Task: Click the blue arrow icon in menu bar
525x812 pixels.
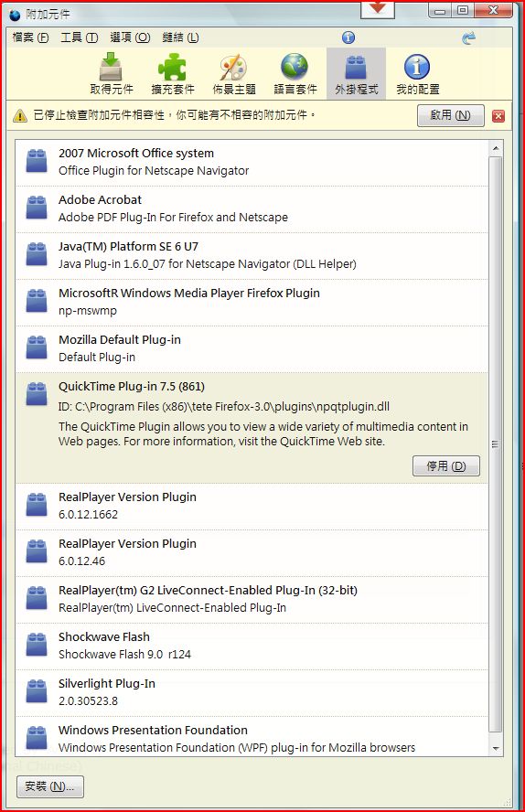Action: pyautogui.click(x=469, y=37)
